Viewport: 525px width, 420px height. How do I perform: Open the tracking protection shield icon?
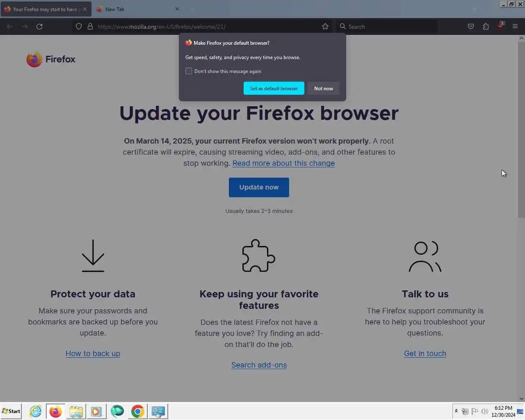click(x=79, y=27)
